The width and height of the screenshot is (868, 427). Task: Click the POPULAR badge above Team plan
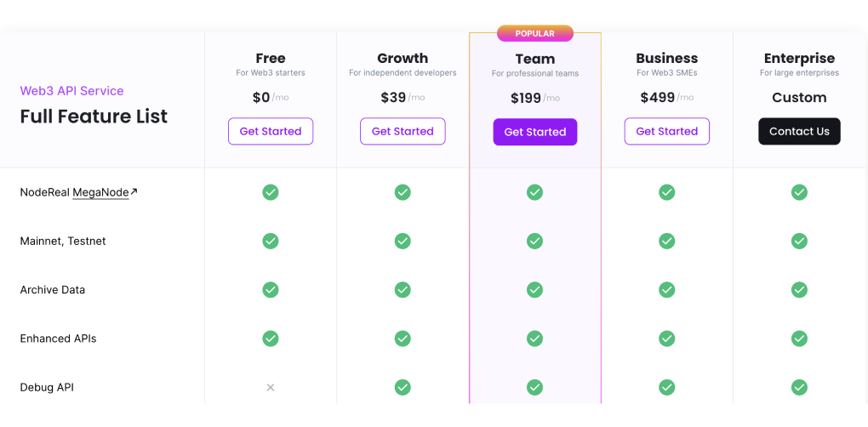534,34
